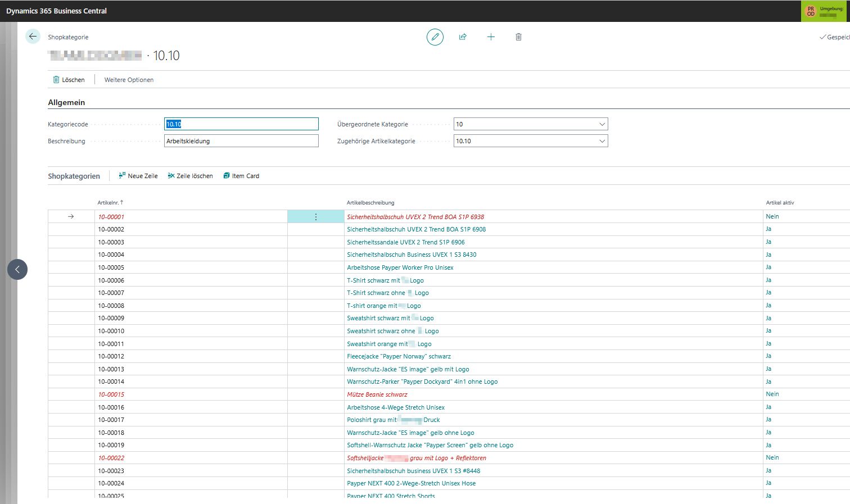The image size is (850, 504).
Task: Sort by Artikelnr. column header
Action: tap(110, 203)
